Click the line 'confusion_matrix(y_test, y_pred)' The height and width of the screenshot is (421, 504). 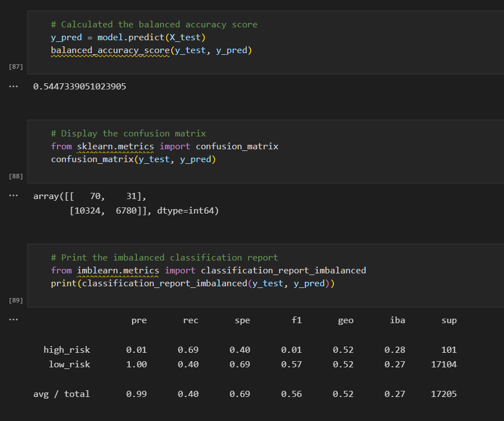point(133,159)
